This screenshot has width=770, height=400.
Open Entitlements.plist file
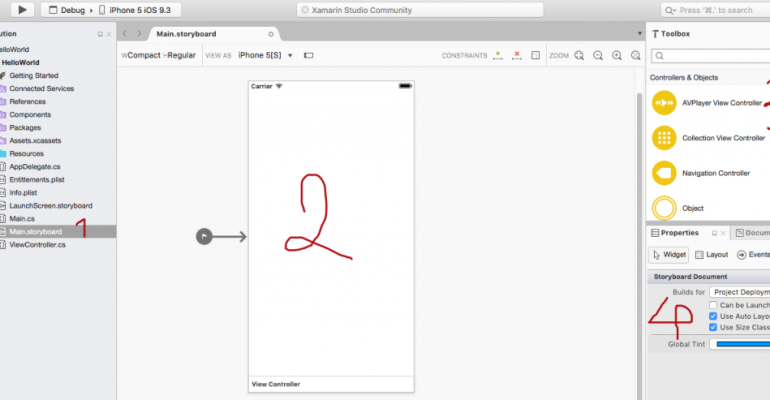(36, 180)
